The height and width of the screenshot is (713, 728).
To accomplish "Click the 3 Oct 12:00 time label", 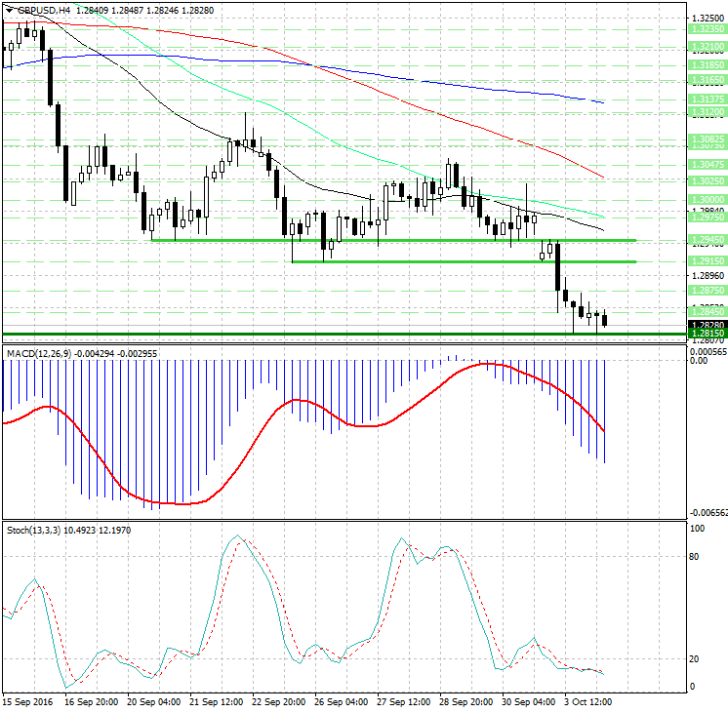I will pyautogui.click(x=589, y=701).
